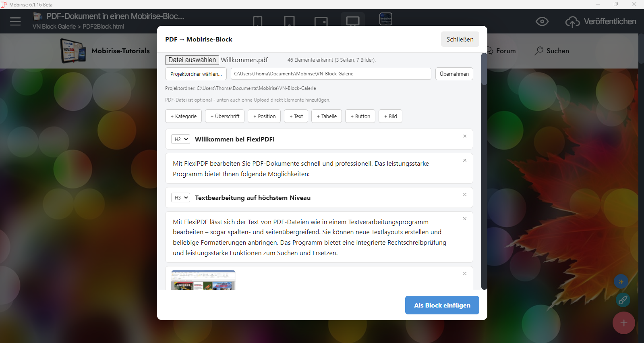
Task: Click the Mobirise-Tutorials logo image
Action: click(x=73, y=51)
